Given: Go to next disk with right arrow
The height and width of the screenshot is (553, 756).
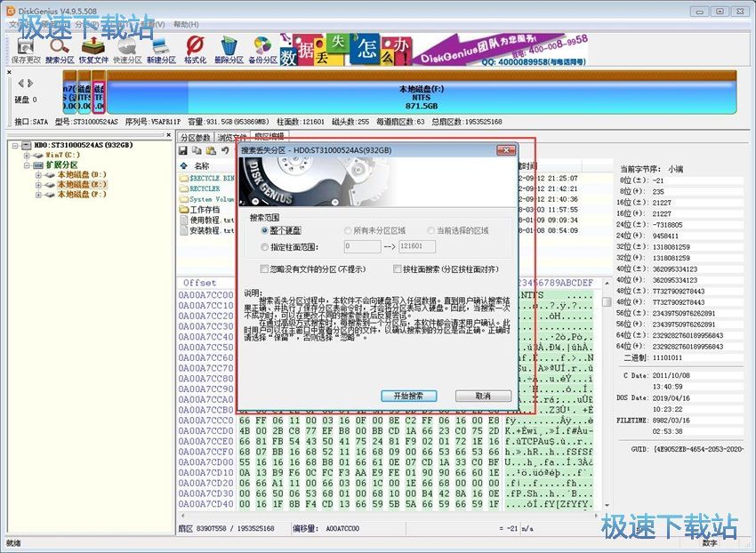Looking at the screenshot, I should (30, 84).
